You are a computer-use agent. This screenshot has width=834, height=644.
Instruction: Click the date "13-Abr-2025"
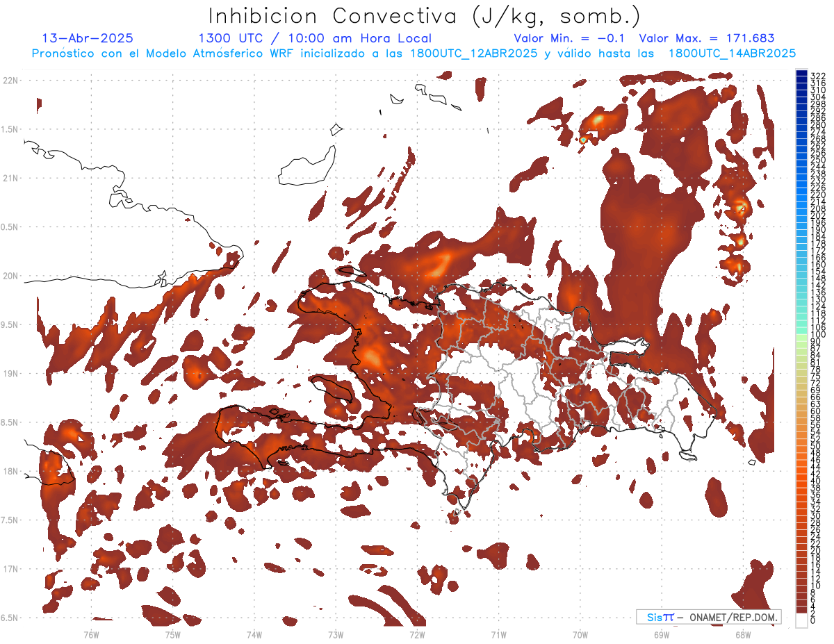[x=88, y=38]
